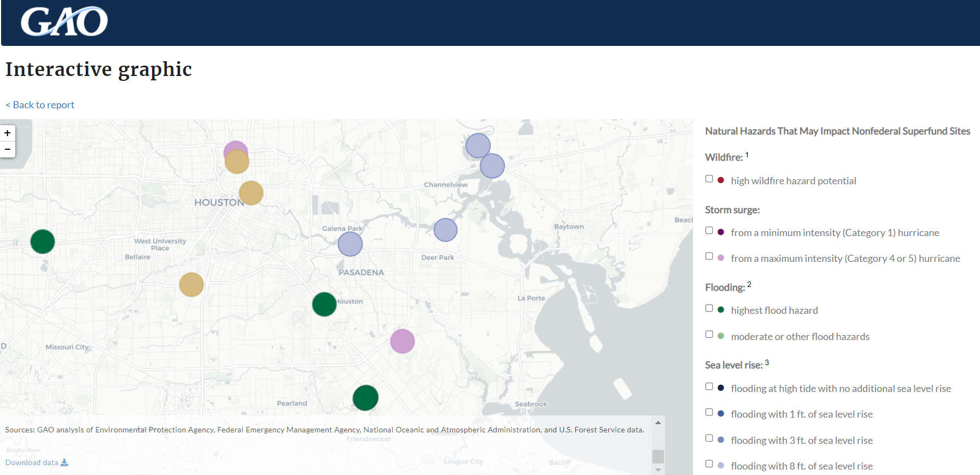This screenshot has height=475, width=980.
Task: Click the green marker beside South Houston label
Action: click(x=324, y=304)
